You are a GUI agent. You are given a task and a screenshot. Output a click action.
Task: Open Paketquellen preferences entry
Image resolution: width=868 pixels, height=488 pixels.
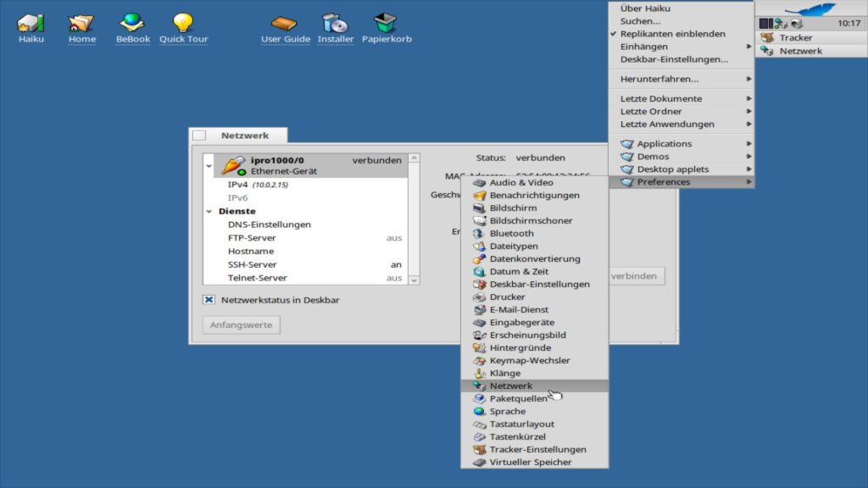(x=535, y=399)
